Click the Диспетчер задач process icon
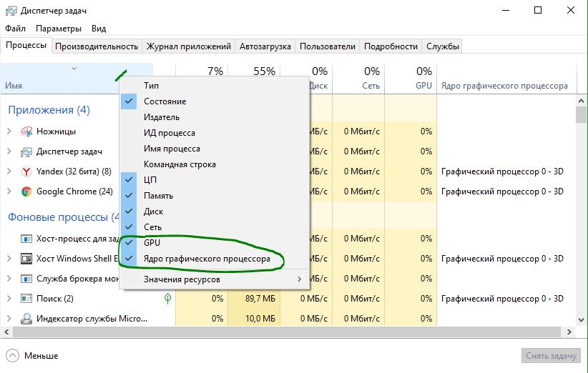 tap(26, 151)
